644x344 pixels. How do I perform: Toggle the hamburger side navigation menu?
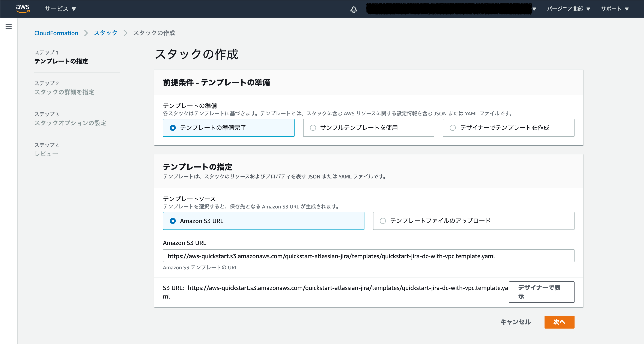point(9,27)
